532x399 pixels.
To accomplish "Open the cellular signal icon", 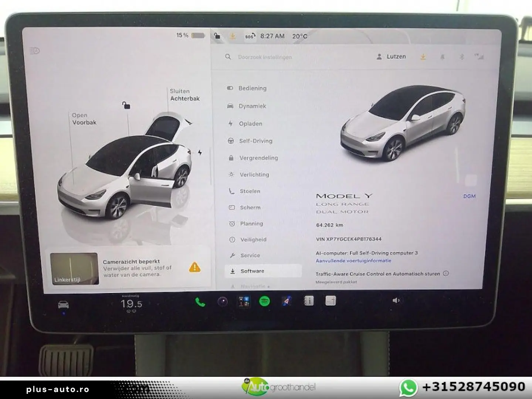I will tap(479, 57).
